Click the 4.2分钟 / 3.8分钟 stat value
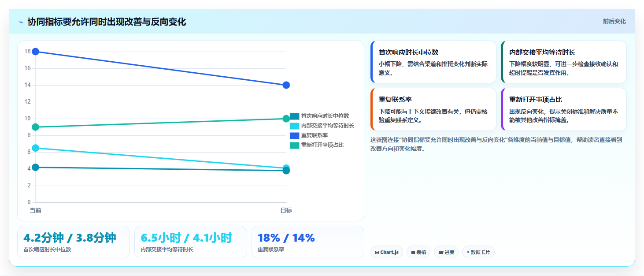Screen dimensions: 644x276 point(70,238)
